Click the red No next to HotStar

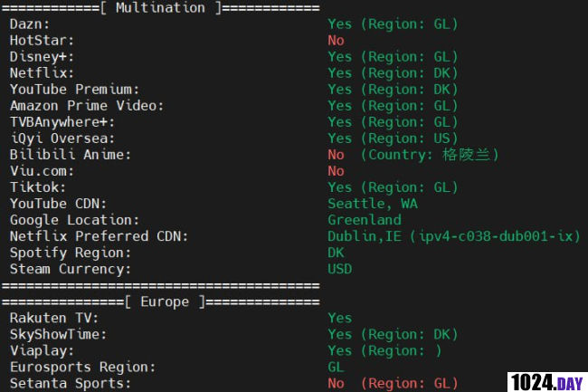[336, 40]
